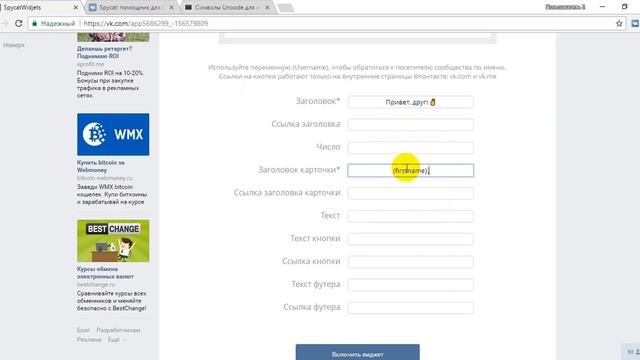
Task: Open the Делаешь ретаргет? ad link
Action: (x=104, y=52)
